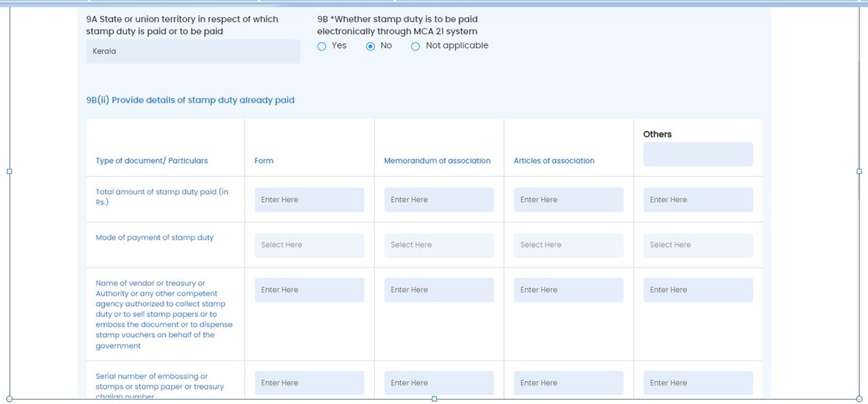Click the 'Others' column header label
The image size is (868, 404).
click(x=658, y=135)
